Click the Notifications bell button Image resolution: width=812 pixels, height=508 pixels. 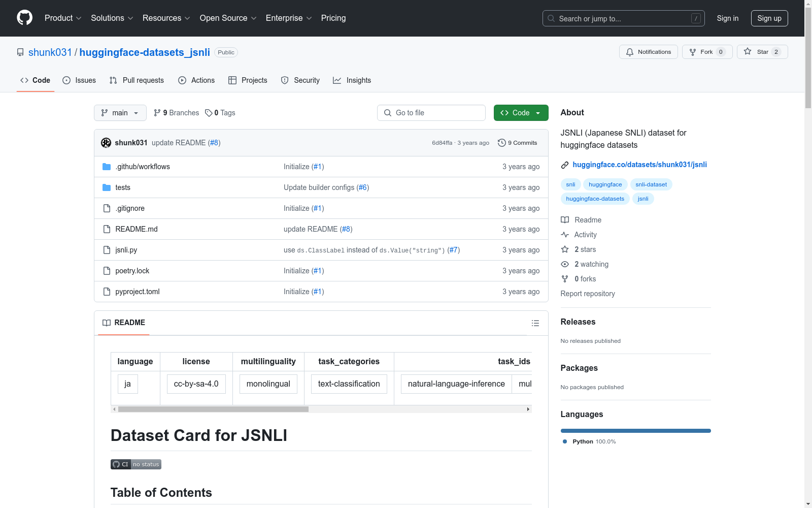pyautogui.click(x=648, y=52)
